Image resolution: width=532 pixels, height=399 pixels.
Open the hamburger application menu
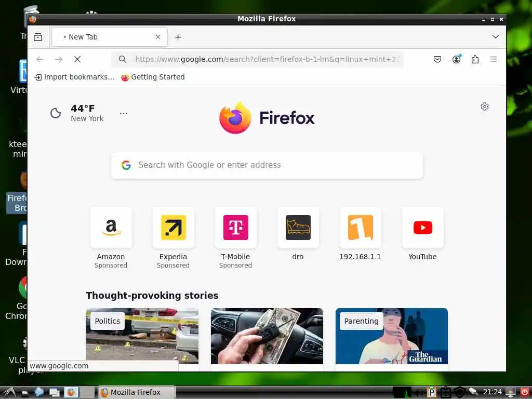[x=494, y=59]
